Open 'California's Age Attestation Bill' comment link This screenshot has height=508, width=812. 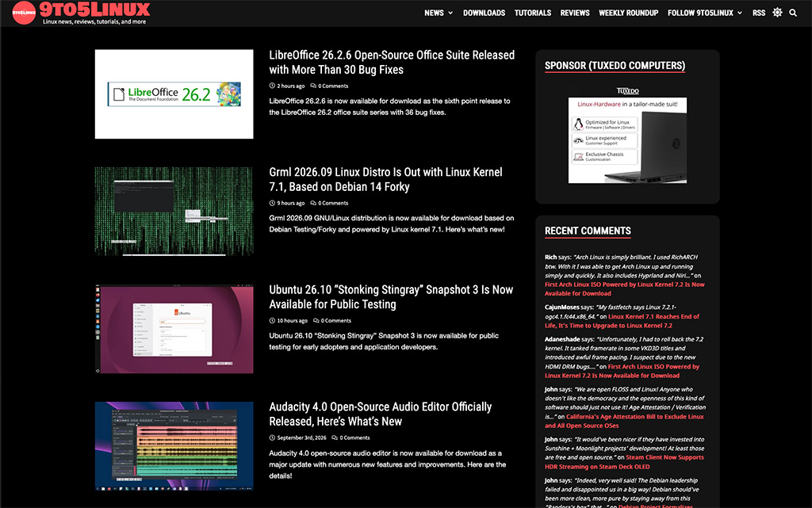point(624,421)
